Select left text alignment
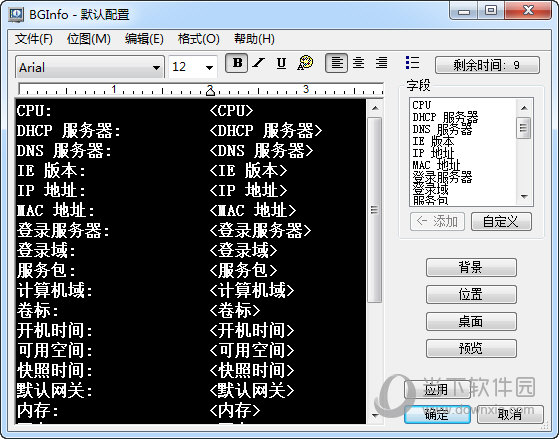This screenshot has height=439, width=559. point(336,63)
